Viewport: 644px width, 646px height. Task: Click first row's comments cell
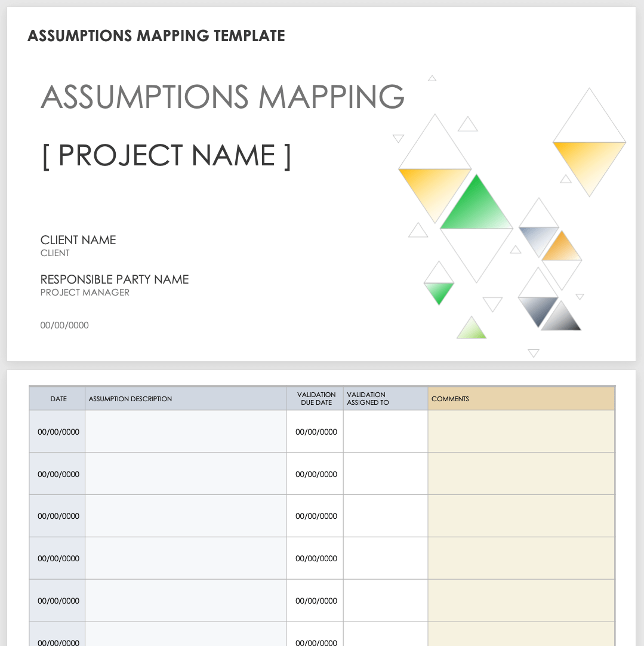[x=520, y=432]
